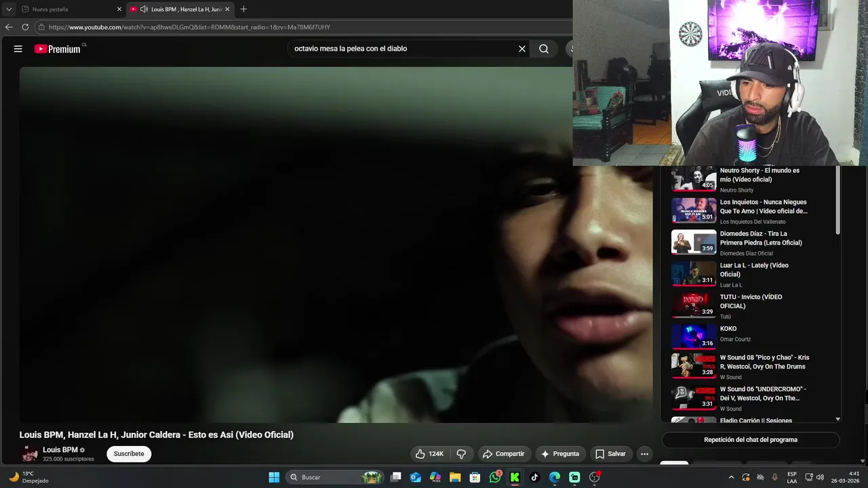868x488 pixels.
Task: Open the microphone tray icon
Action: pos(775,477)
